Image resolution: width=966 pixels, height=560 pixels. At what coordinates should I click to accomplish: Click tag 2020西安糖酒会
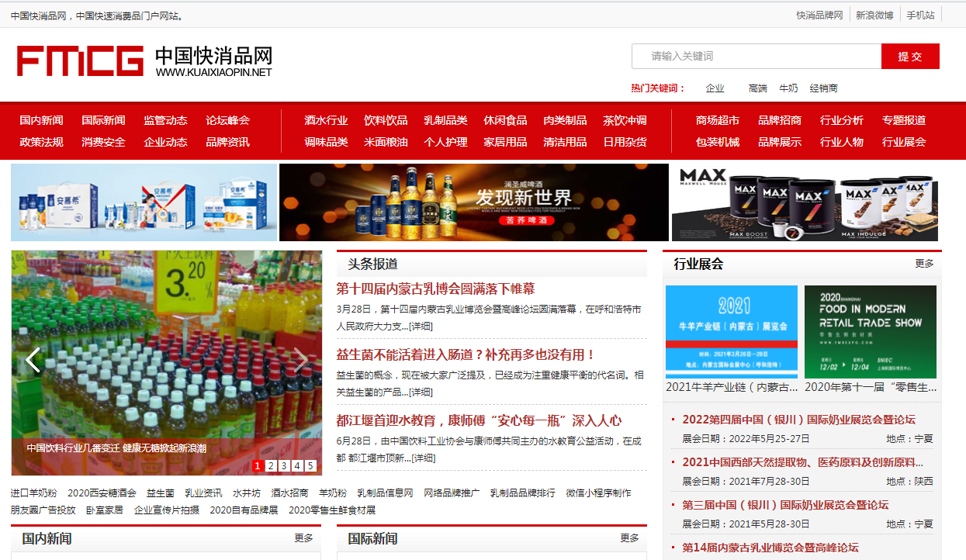(x=102, y=493)
